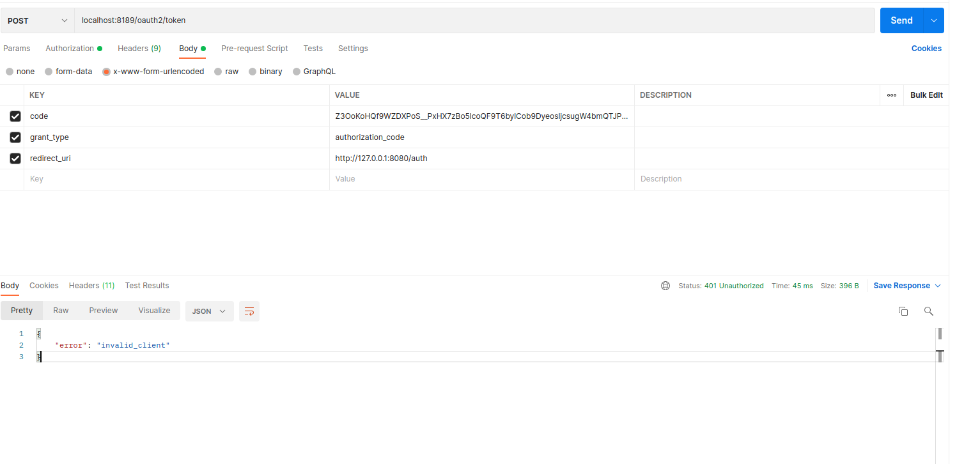Screen dimensions: 980x464
Task: Click the Send button
Action: 901,20
